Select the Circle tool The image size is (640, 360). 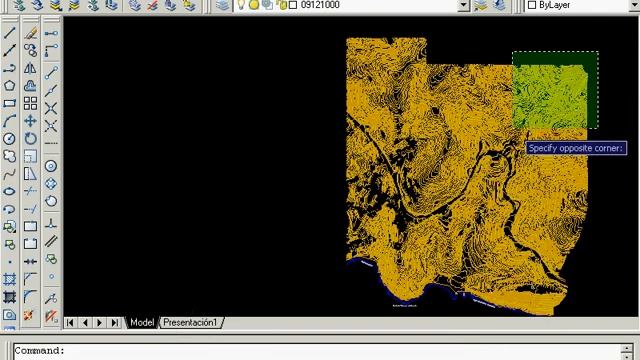9,138
